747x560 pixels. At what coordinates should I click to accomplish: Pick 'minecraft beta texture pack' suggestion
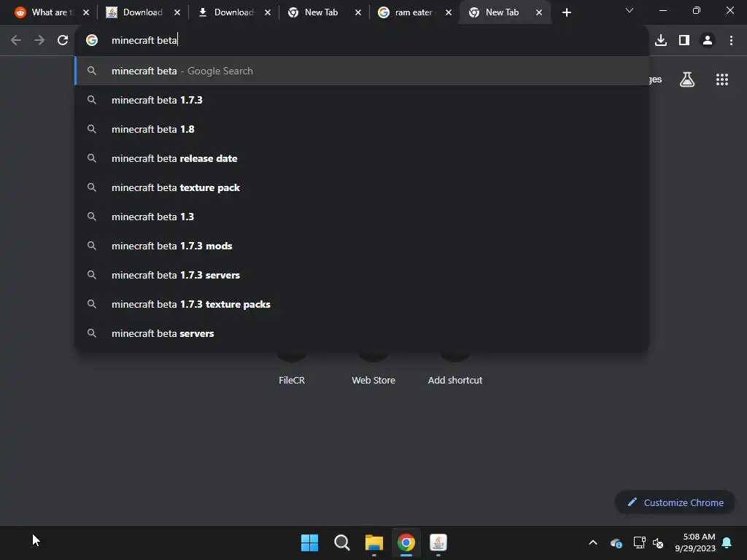(x=362, y=187)
